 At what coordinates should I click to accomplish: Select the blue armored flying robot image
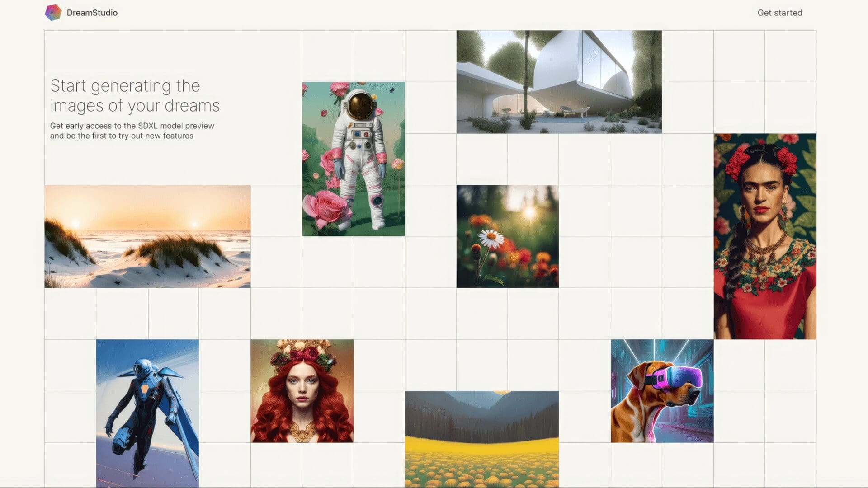point(147,413)
